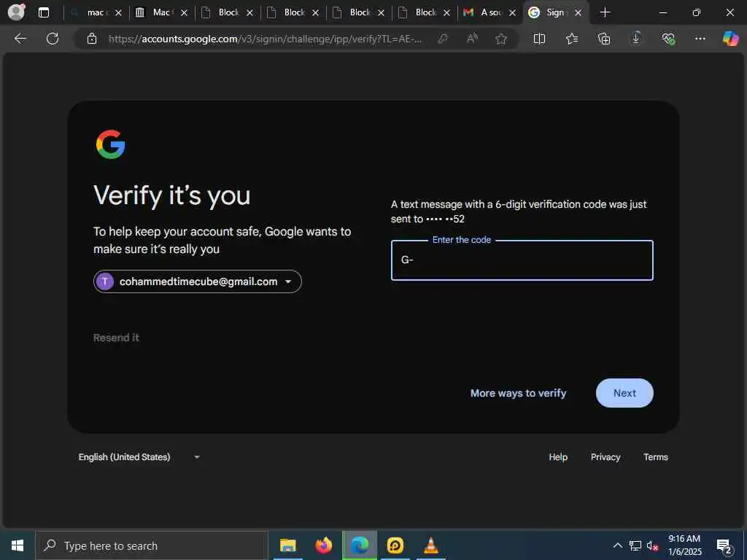The image size is (747, 560).
Task: Click the browser address bar URL
Action: click(x=265, y=39)
